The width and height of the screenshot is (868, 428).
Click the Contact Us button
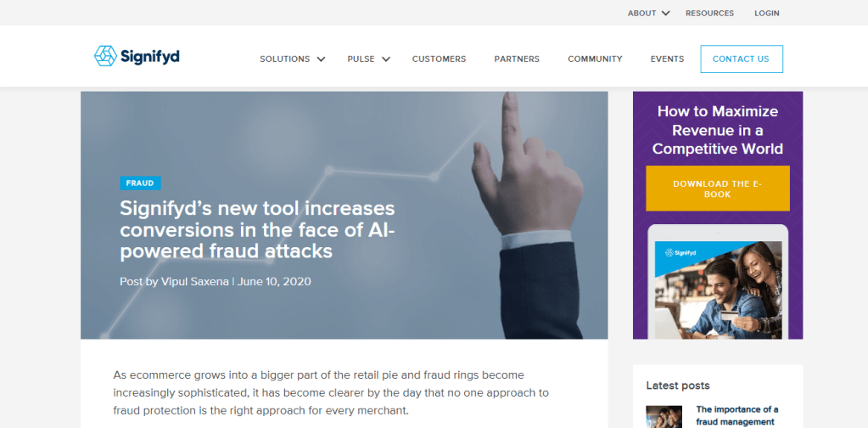click(x=742, y=59)
